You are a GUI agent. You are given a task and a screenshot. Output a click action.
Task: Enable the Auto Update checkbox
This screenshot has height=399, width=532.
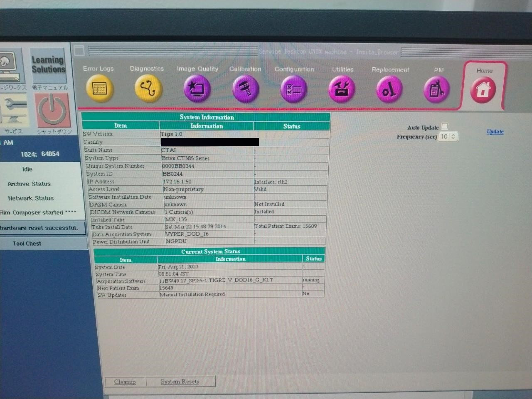tap(445, 126)
